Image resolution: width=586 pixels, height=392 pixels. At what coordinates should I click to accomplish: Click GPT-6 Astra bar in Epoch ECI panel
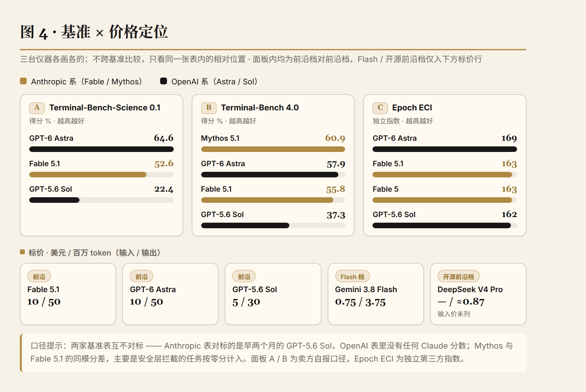pyautogui.click(x=445, y=149)
